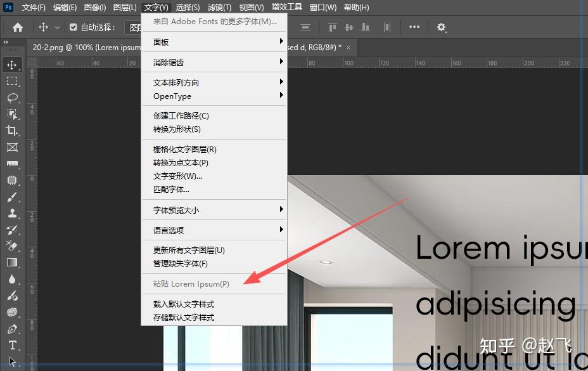Click the text alignment icon in options bar
This screenshot has height=371, width=588.
[x=305, y=27]
